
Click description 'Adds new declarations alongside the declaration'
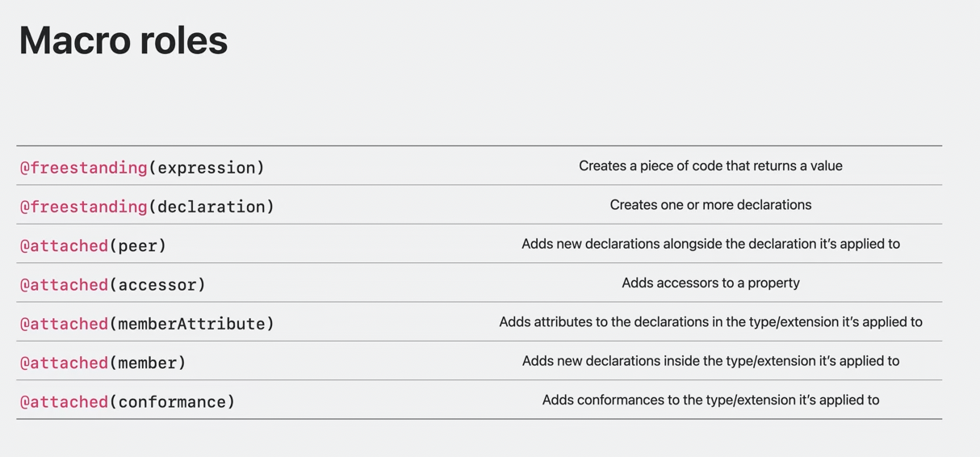[710, 244]
